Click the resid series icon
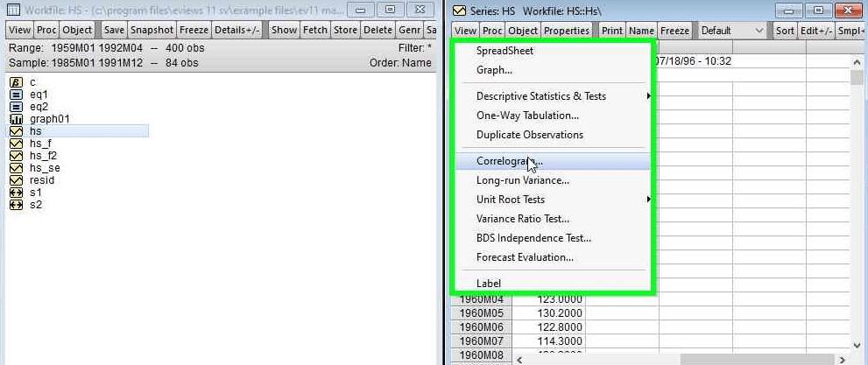This screenshot has height=365, width=868. click(15, 179)
